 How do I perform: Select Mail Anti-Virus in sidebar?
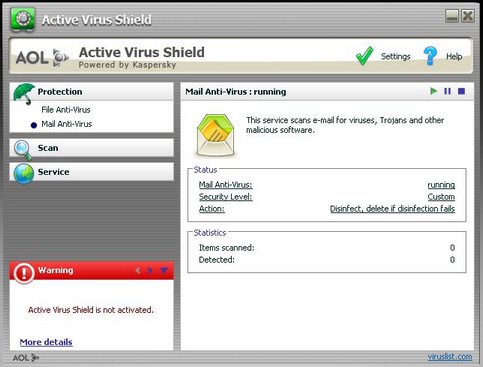66,124
